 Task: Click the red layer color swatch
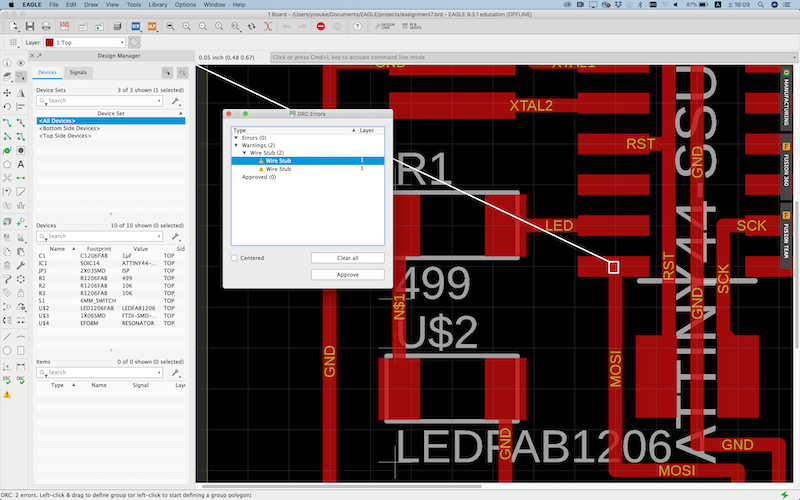(x=49, y=42)
